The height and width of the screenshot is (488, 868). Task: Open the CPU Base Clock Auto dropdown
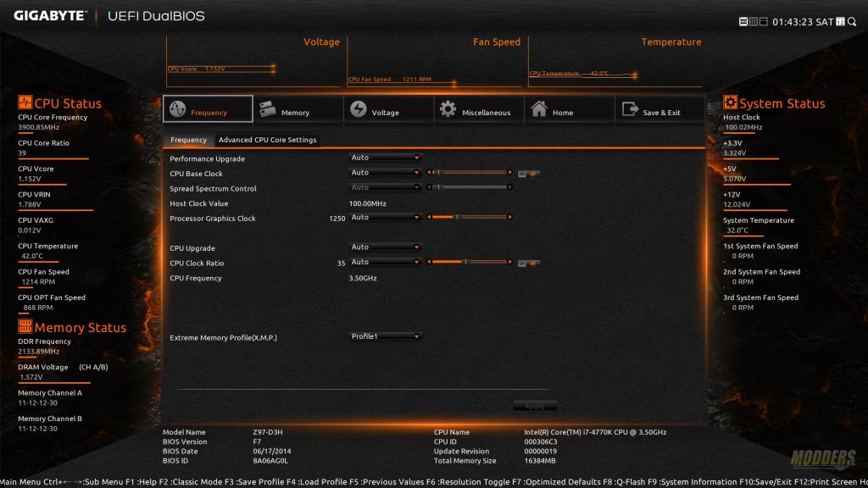click(386, 173)
